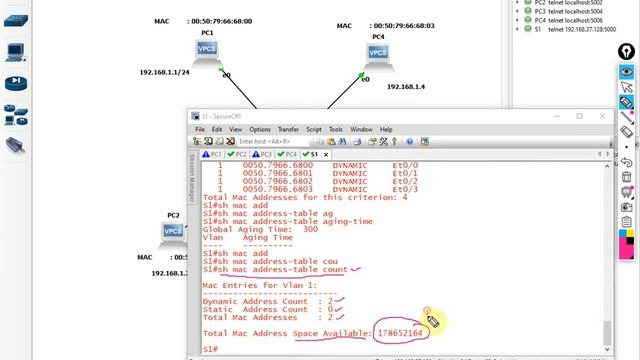The height and width of the screenshot is (360, 640).
Task: Open the File menu in SecureCRT
Action: [x=200, y=129]
